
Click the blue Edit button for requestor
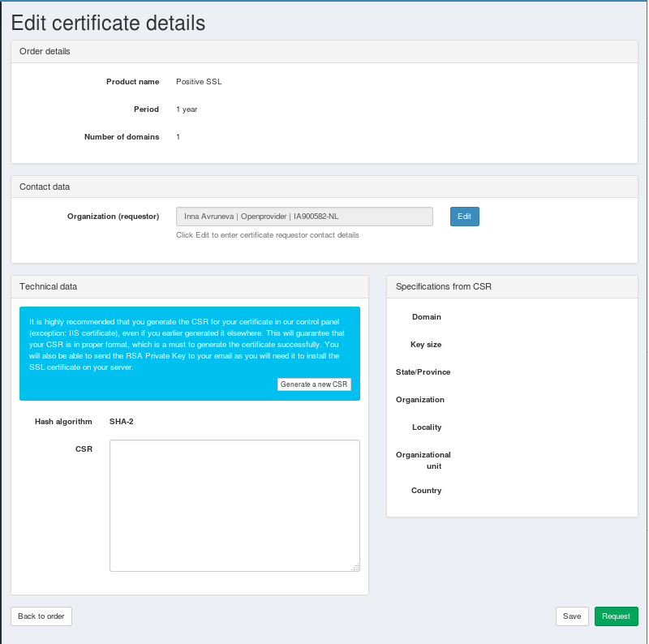click(x=464, y=217)
